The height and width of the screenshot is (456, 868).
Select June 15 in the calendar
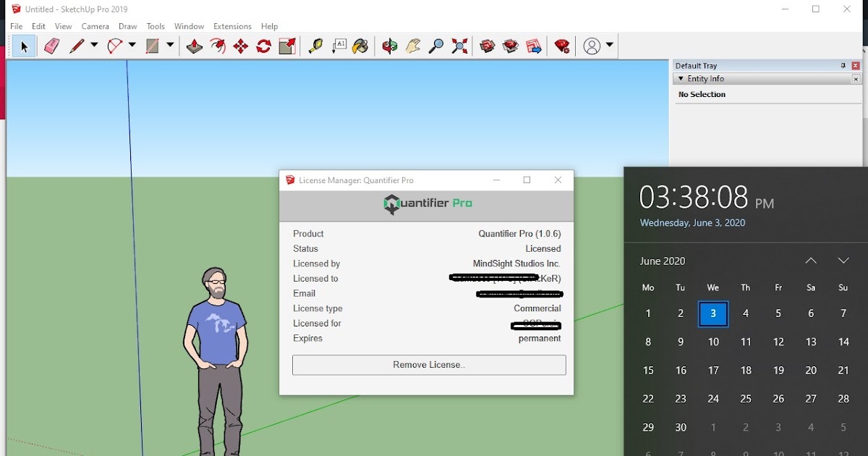648,370
